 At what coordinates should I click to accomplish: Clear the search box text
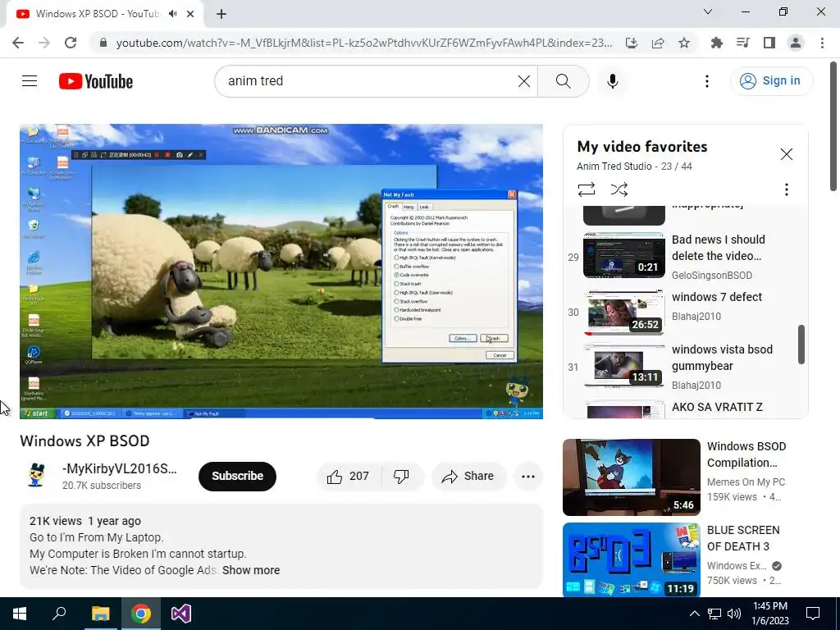click(524, 81)
